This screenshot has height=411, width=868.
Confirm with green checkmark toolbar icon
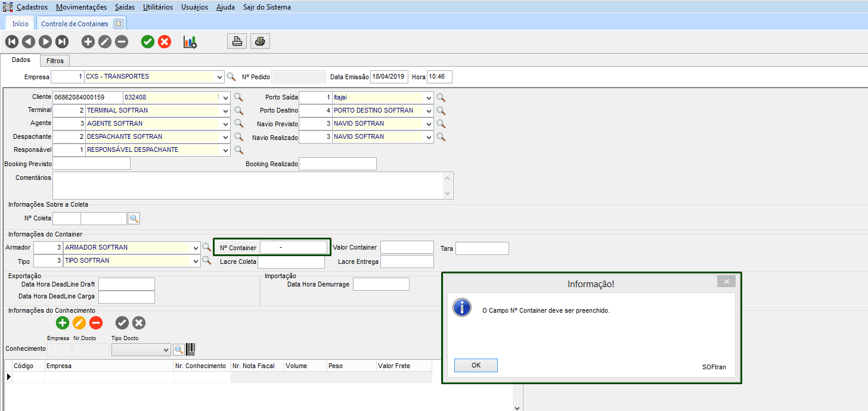click(x=148, y=42)
